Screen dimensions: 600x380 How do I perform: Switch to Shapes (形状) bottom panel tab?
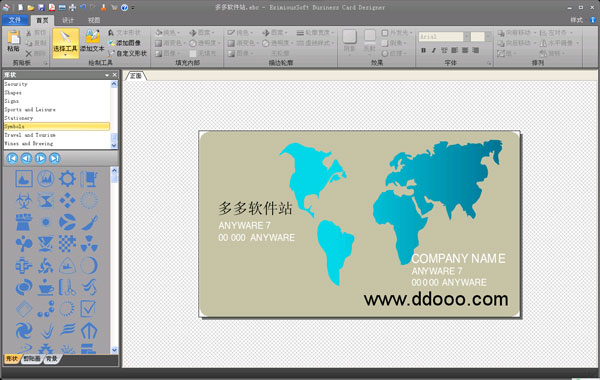(x=12, y=359)
